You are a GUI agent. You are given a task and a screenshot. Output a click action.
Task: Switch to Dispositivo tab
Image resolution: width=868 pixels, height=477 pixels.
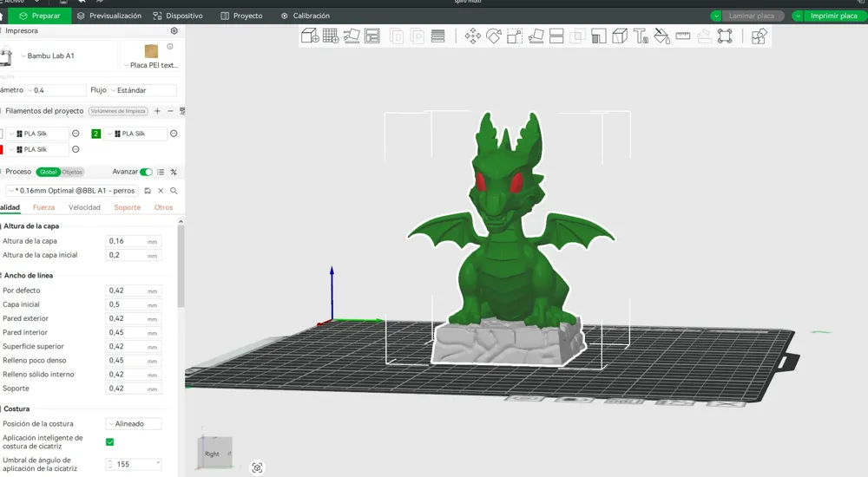(x=178, y=16)
